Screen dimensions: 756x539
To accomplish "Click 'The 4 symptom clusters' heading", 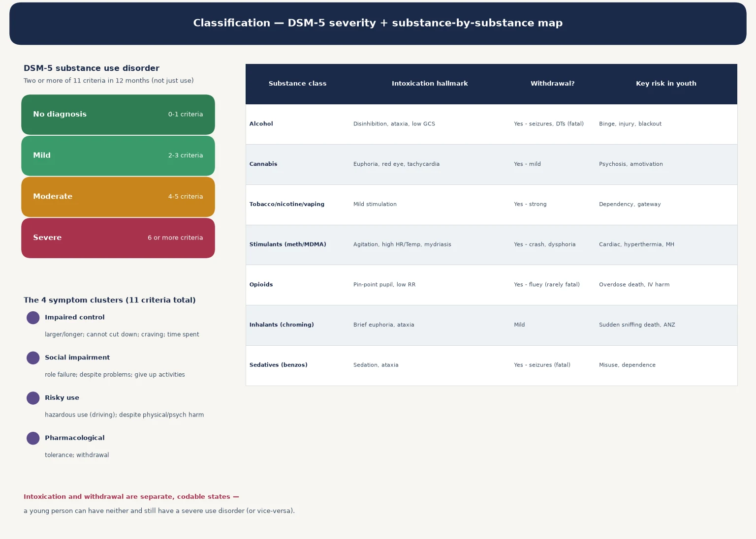I will (x=110, y=300).
